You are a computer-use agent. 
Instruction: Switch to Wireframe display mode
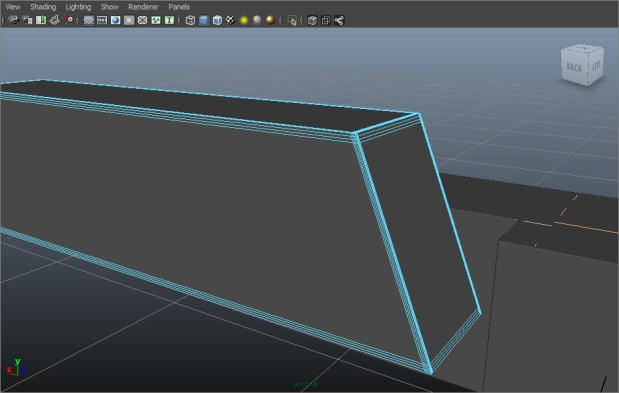tap(190, 20)
